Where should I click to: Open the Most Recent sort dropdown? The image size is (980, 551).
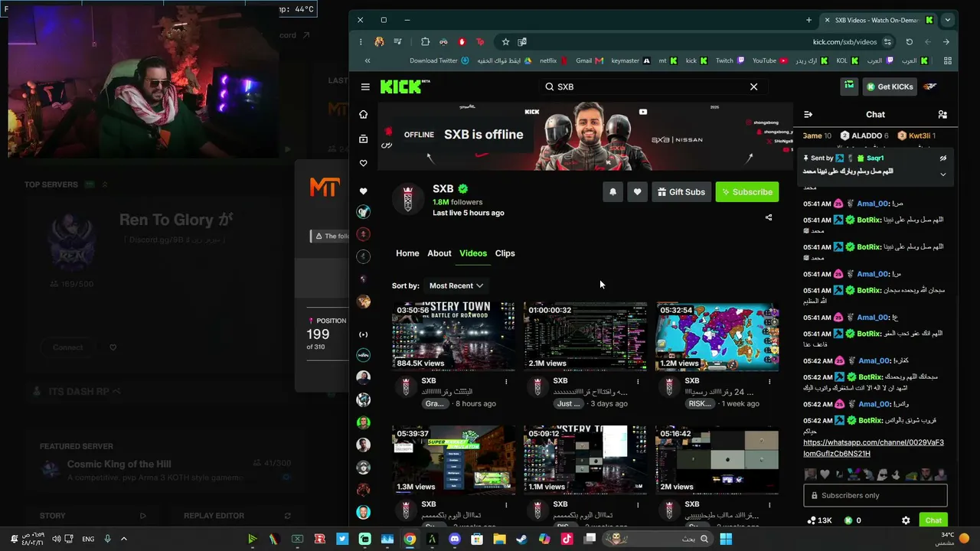pos(456,285)
